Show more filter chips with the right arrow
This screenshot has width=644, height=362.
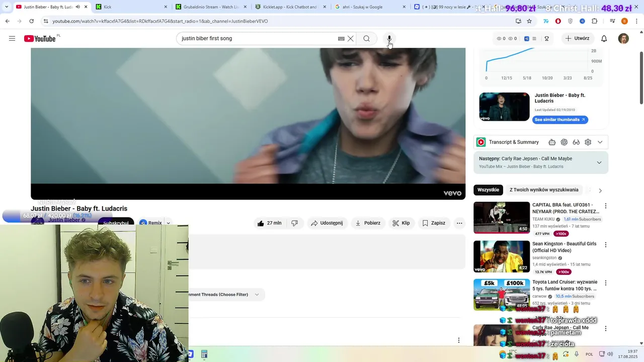point(600,191)
